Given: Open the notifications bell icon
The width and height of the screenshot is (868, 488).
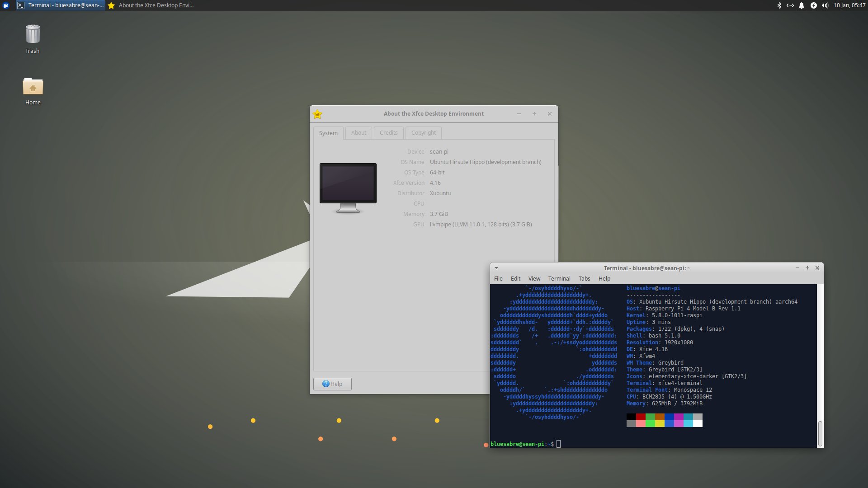Looking at the screenshot, I should point(802,5).
